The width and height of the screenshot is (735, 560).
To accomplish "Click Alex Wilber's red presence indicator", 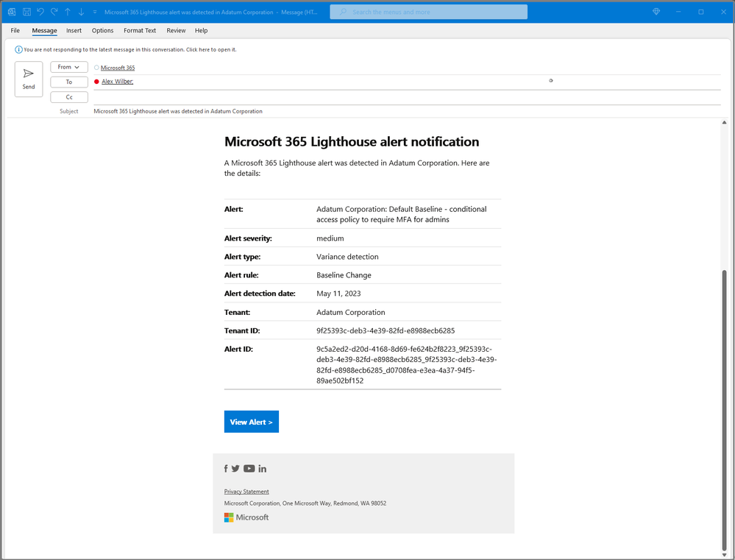I will [x=96, y=82].
